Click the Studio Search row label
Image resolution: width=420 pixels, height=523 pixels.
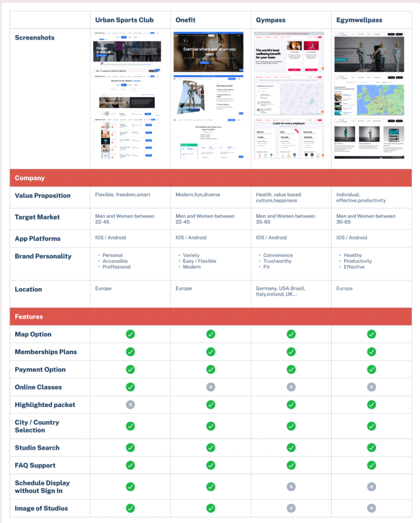(37, 448)
